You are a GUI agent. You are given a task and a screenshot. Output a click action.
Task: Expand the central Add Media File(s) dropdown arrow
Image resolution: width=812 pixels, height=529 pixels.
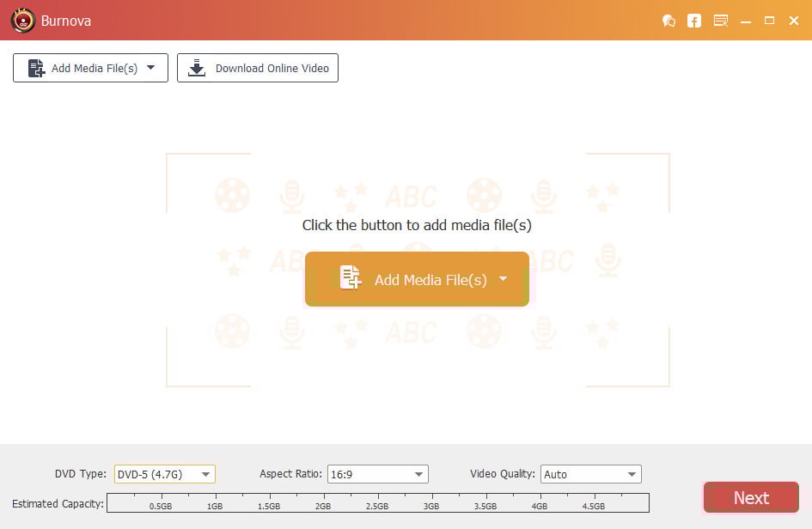coord(504,279)
